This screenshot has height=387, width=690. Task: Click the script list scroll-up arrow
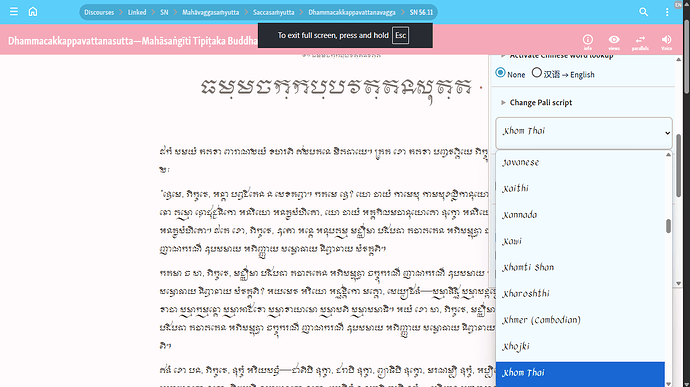click(668, 155)
